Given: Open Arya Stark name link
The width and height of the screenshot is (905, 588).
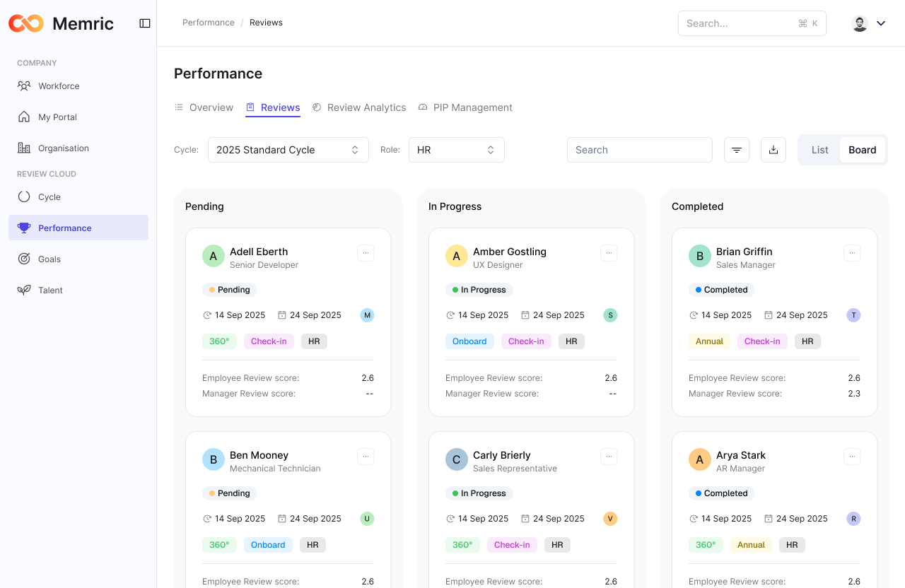Looking at the screenshot, I should [x=741, y=455].
